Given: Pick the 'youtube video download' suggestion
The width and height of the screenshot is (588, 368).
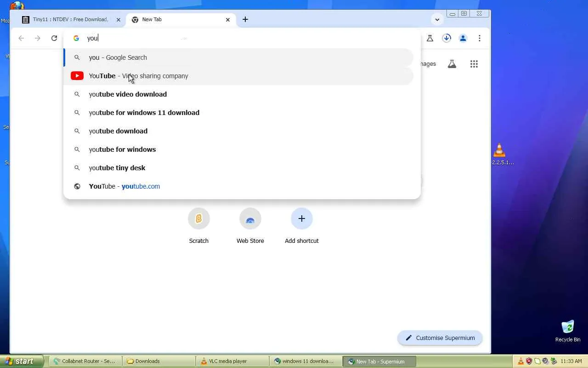Looking at the screenshot, I should click(239, 94).
